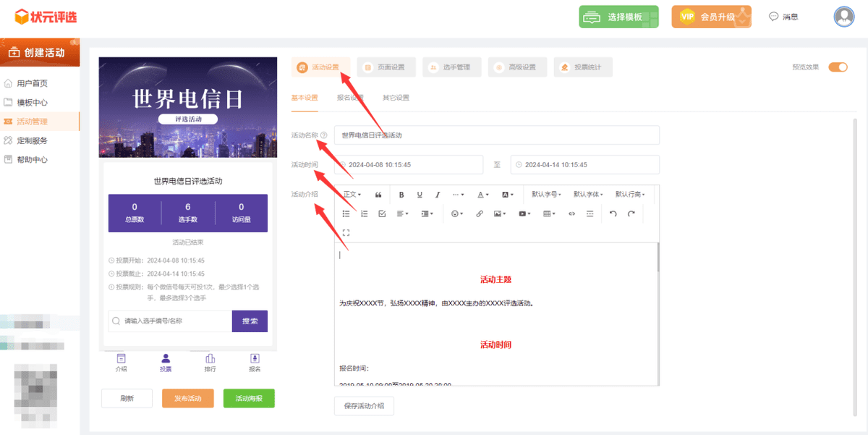Viewport: 868px width, 435px height.
Task: Open the text background color swatch
Action: pos(506,195)
